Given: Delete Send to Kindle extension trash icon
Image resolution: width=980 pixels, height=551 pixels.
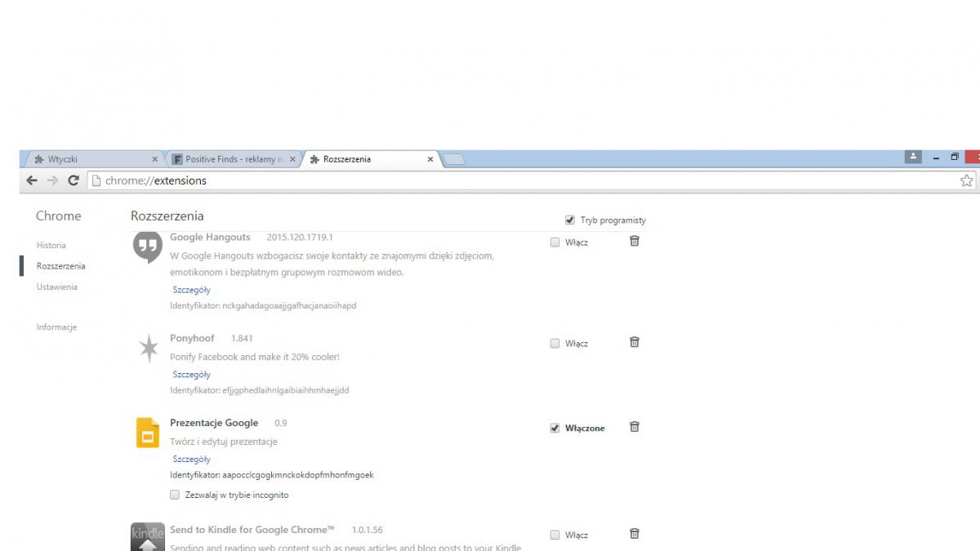Looking at the screenshot, I should pyautogui.click(x=635, y=534).
